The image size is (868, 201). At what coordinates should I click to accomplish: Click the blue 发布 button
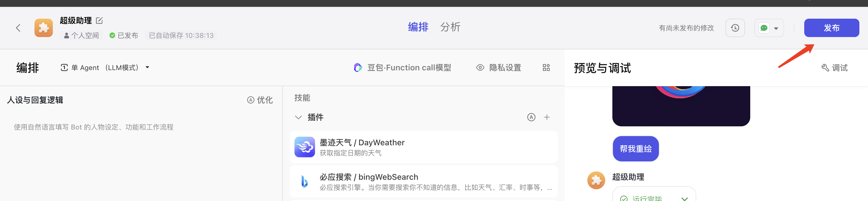click(x=831, y=28)
